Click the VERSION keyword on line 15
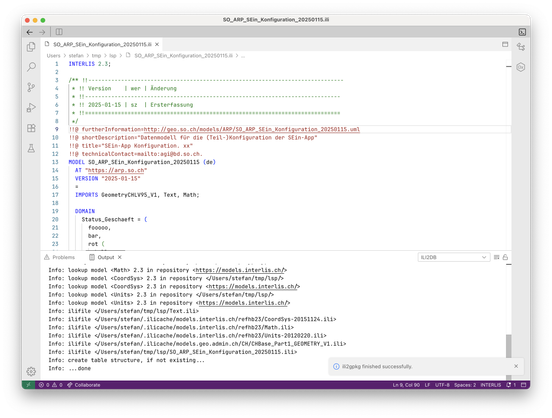552x418 pixels. click(x=86, y=179)
